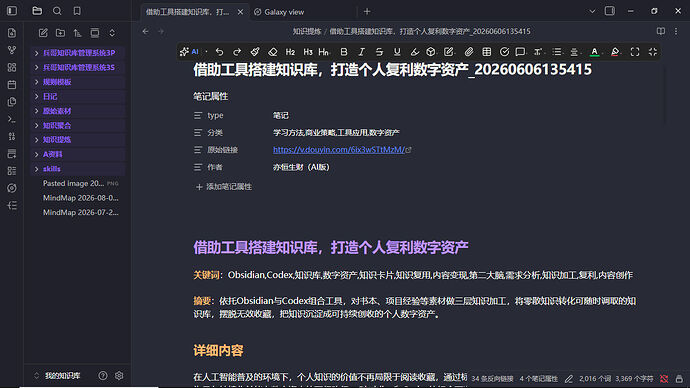Open the note more-options menu
This screenshot has height=388, width=690.
676,31
